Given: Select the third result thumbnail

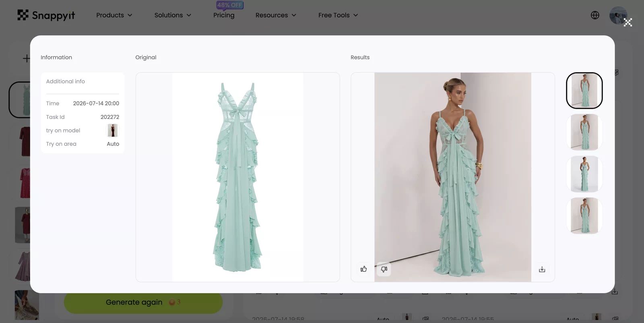Looking at the screenshot, I should [x=584, y=174].
